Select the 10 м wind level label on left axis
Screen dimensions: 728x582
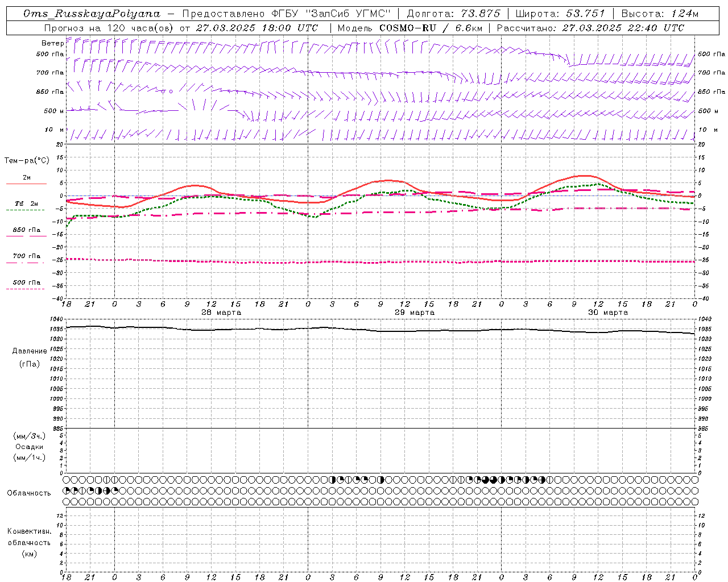[54, 130]
